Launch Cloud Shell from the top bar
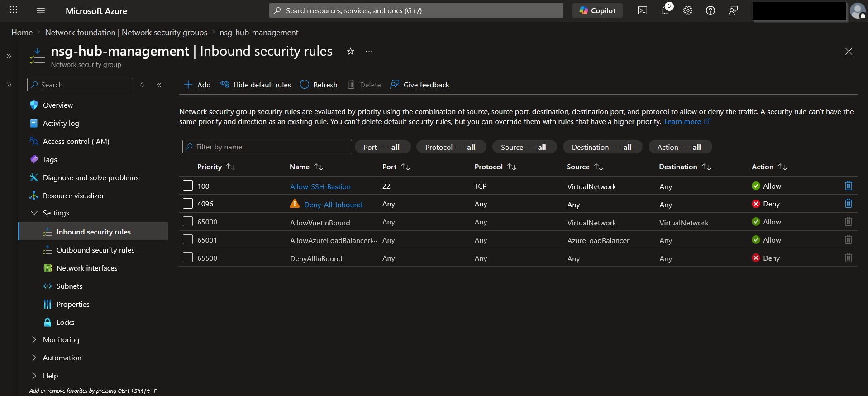868x396 pixels. [643, 10]
